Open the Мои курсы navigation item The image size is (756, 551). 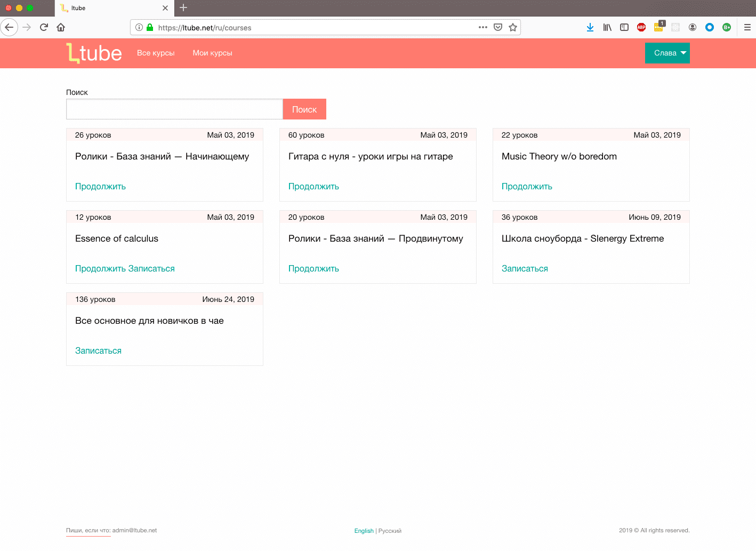tap(212, 53)
